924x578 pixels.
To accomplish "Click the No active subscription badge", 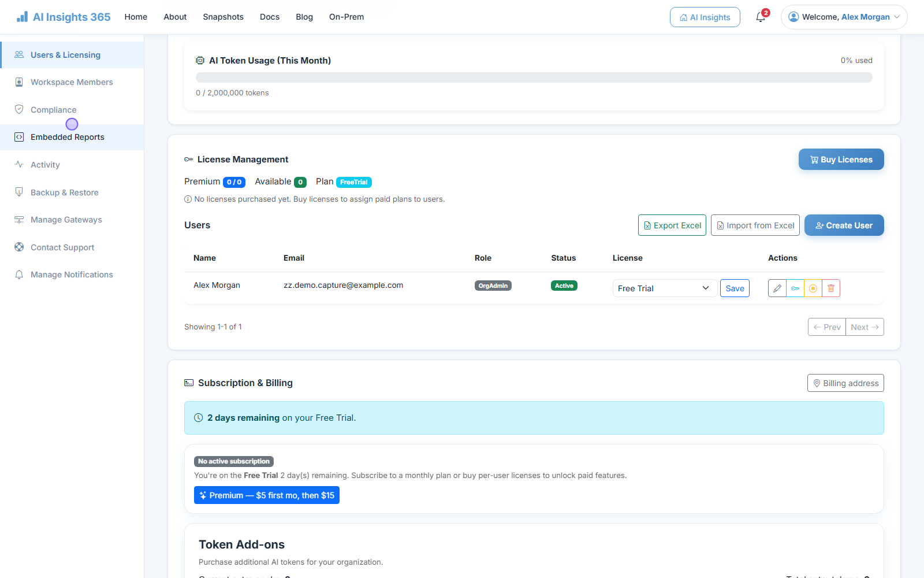I will click(234, 461).
